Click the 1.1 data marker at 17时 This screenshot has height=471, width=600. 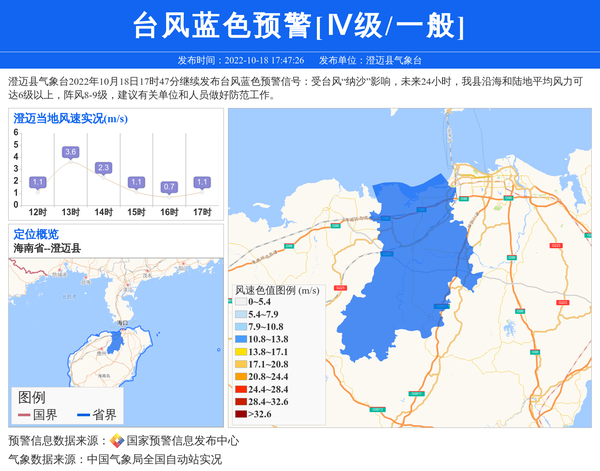coord(202,182)
